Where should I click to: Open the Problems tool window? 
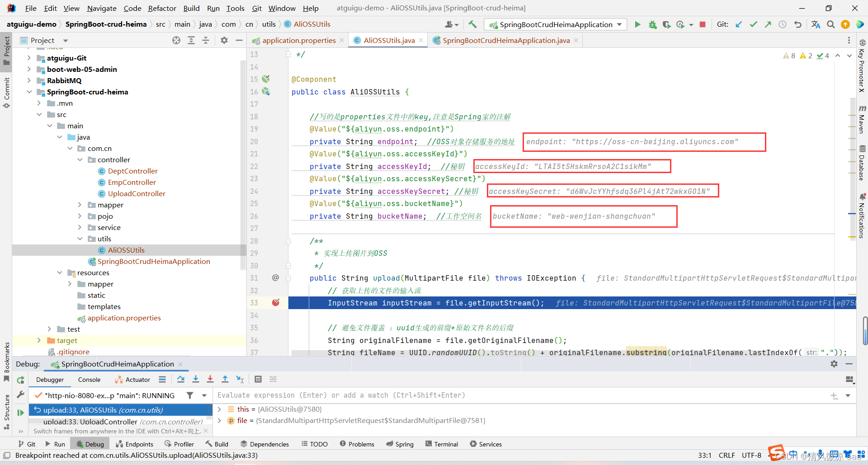pyautogui.click(x=357, y=444)
